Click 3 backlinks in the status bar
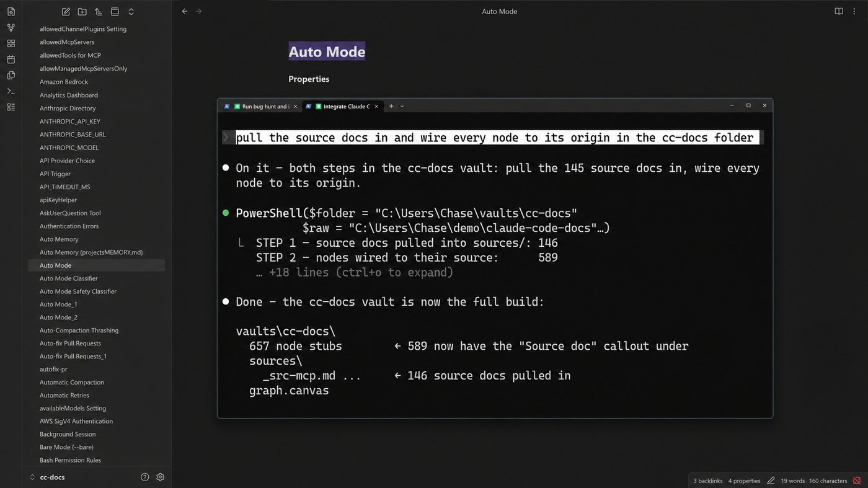 [708, 481]
